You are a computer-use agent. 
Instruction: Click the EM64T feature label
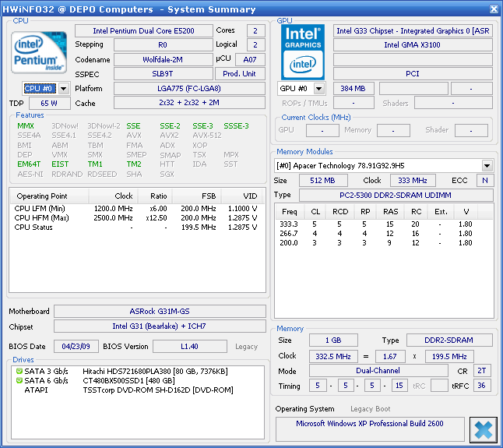click(x=29, y=164)
